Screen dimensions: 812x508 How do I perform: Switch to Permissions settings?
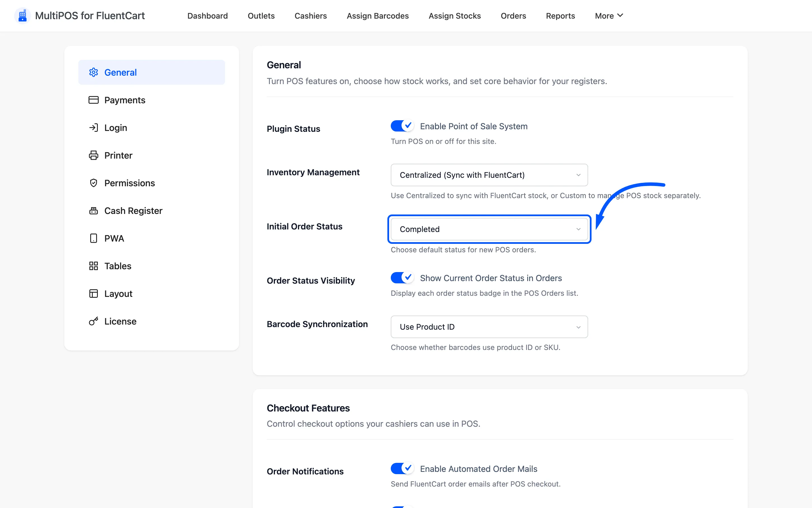(x=152, y=183)
